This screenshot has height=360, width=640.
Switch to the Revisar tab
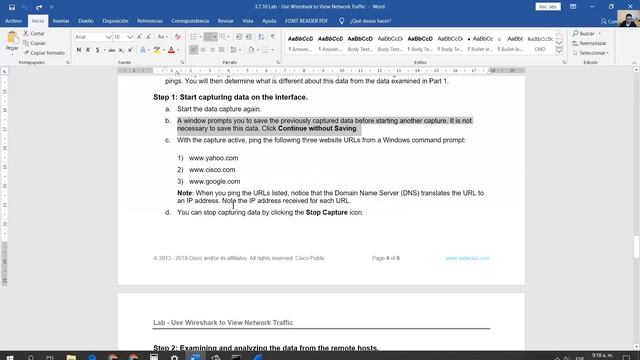225,21
